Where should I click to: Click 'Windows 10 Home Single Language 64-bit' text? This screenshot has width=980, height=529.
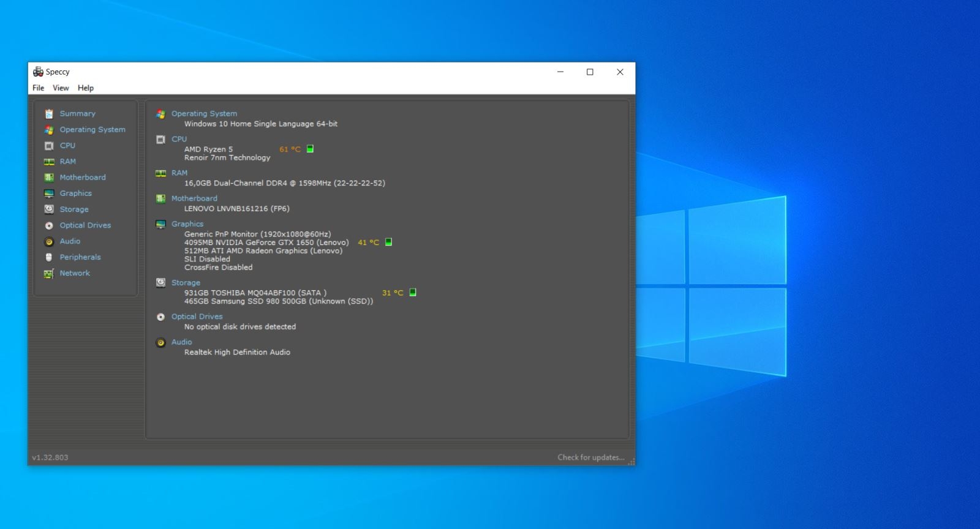(261, 124)
